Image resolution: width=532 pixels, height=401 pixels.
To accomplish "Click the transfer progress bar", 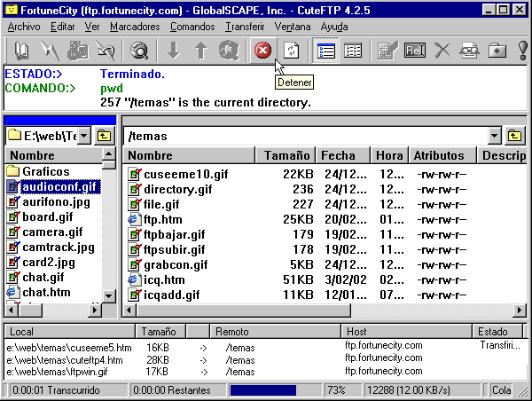I will (x=275, y=390).
